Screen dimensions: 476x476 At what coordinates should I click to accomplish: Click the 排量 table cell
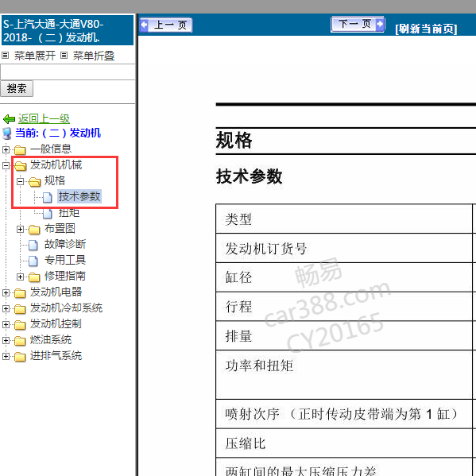[x=344, y=335]
